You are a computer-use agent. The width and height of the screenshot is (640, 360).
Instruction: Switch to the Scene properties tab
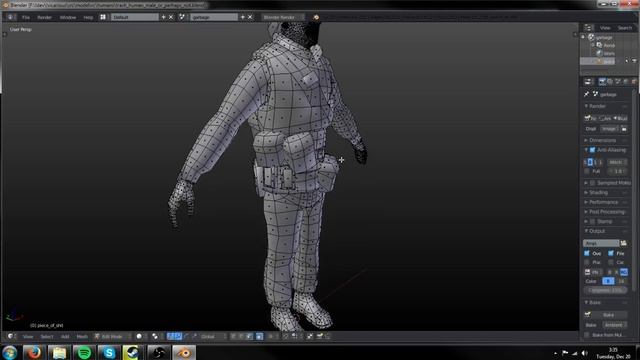point(618,82)
